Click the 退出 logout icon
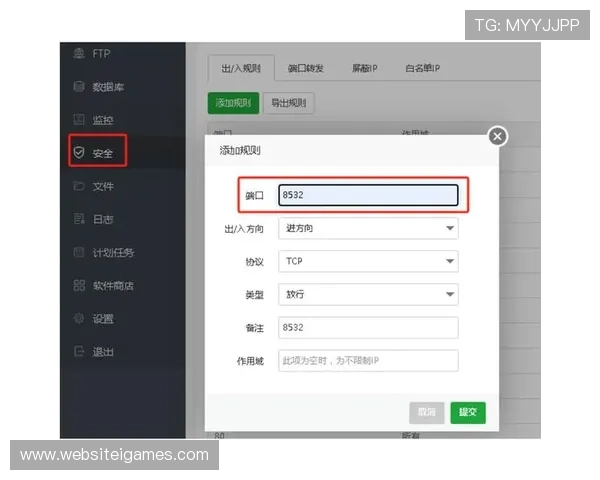The height and width of the screenshot is (480, 600). click(x=78, y=351)
